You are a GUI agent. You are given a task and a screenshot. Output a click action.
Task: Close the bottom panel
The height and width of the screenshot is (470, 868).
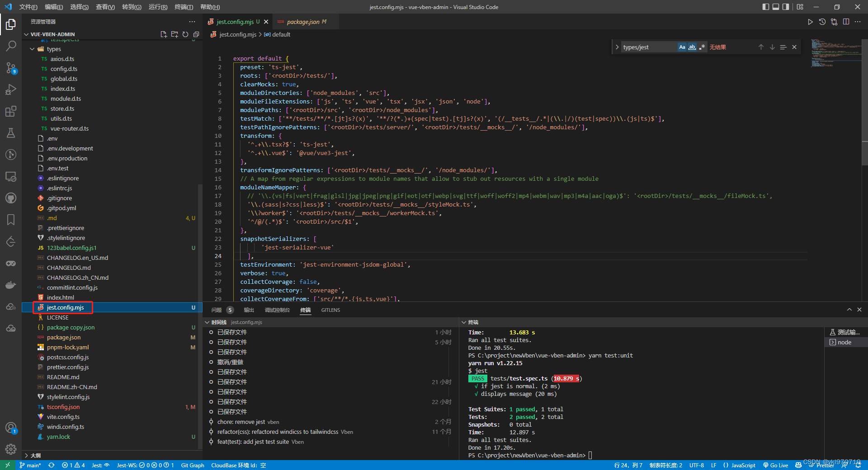coord(859,310)
